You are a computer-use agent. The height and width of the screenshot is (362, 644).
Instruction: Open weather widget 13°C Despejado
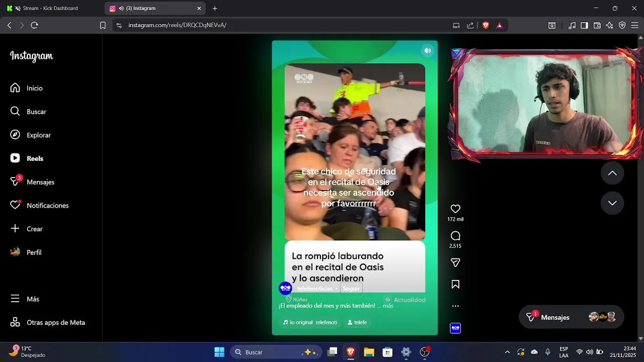coord(28,352)
